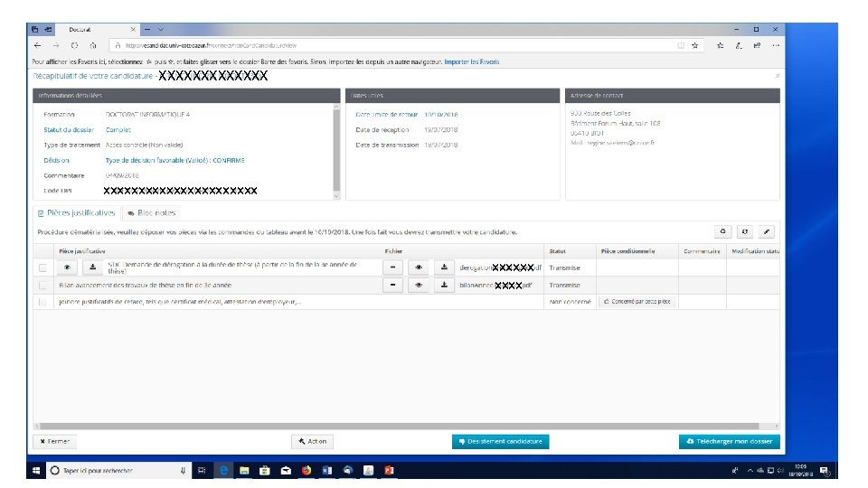Viewport: 868px width, 488px height.
Task: Open Firefox from the taskbar
Action: (307, 470)
